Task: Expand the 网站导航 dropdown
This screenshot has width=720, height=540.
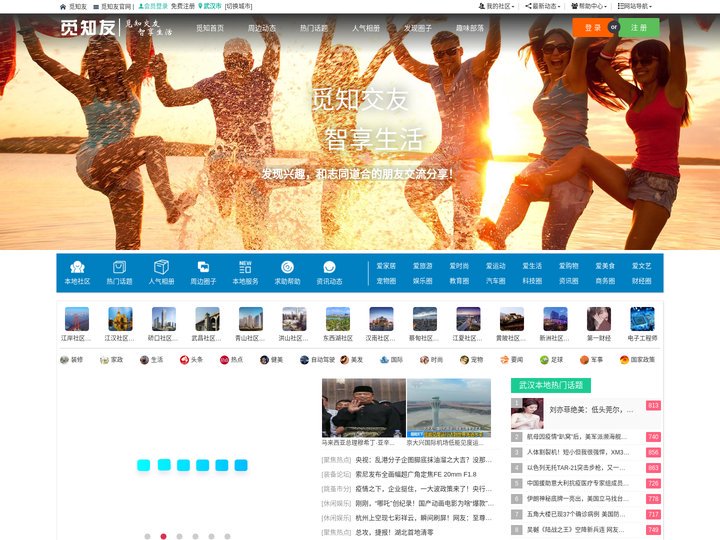Action: [x=635, y=6]
